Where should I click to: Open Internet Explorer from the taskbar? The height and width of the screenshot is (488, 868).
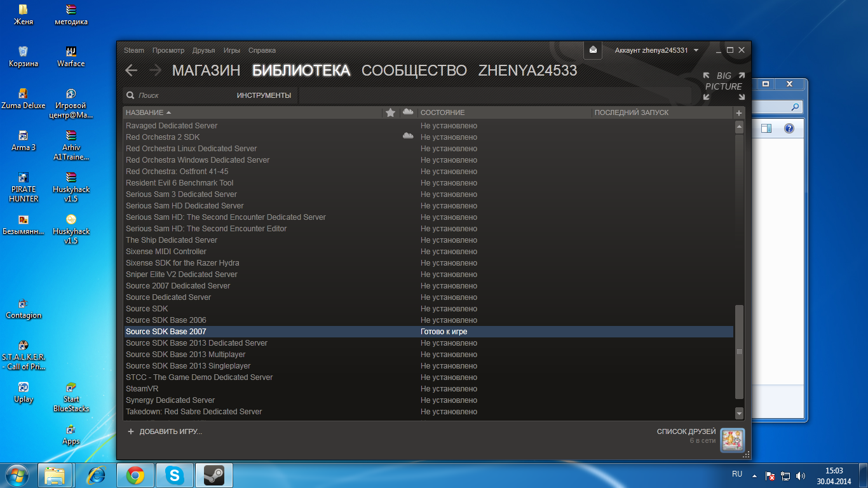pos(96,475)
